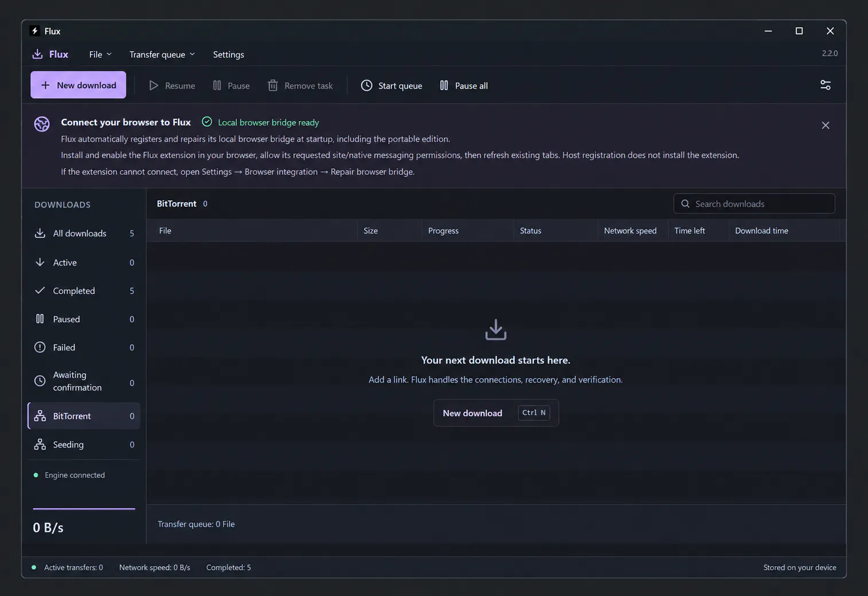Click the "Transfer queue: 0 File" text
The height and width of the screenshot is (596, 868).
click(x=196, y=524)
